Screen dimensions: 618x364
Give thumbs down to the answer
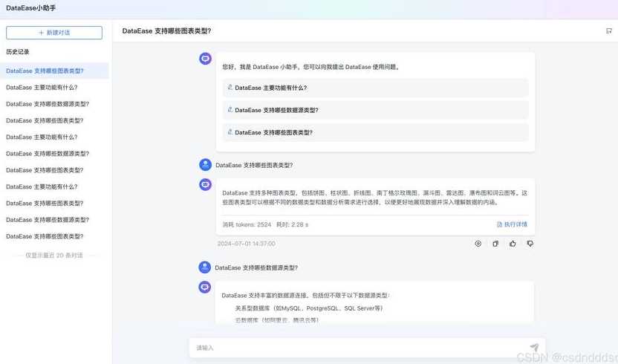click(x=530, y=244)
